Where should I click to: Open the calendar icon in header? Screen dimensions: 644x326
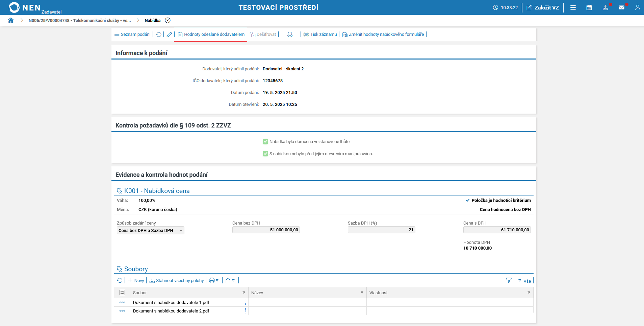coord(589,7)
